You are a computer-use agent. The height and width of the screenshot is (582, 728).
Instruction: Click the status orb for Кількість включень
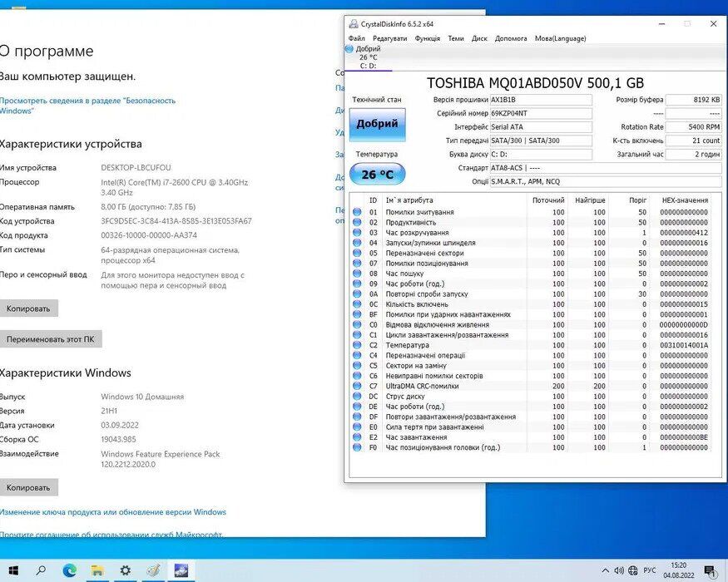pyautogui.click(x=357, y=304)
